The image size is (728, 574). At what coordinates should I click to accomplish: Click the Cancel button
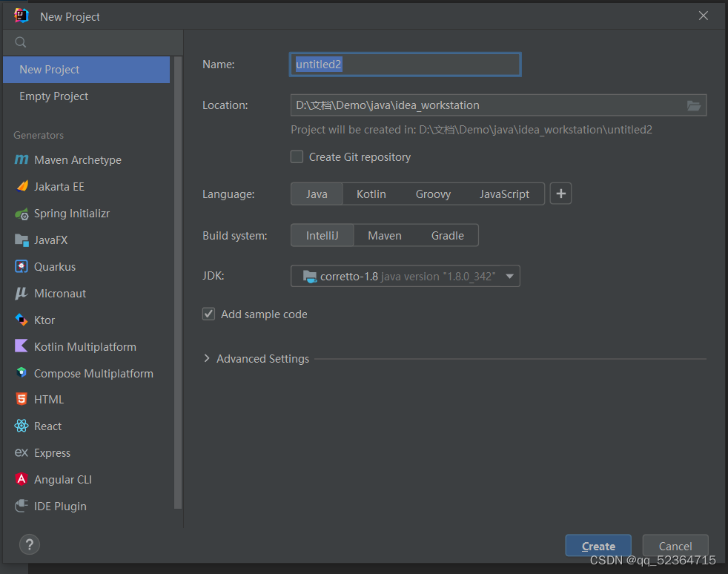click(x=675, y=546)
